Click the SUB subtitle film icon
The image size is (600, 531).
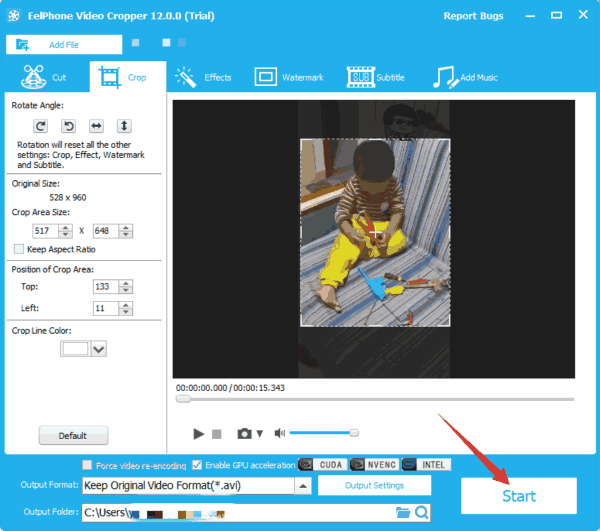click(x=360, y=77)
